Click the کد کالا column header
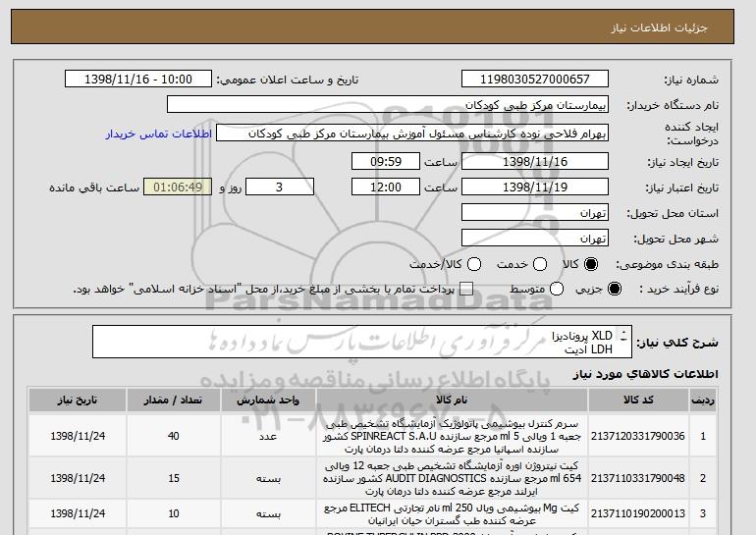This screenshot has width=756, height=535. (x=638, y=401)
